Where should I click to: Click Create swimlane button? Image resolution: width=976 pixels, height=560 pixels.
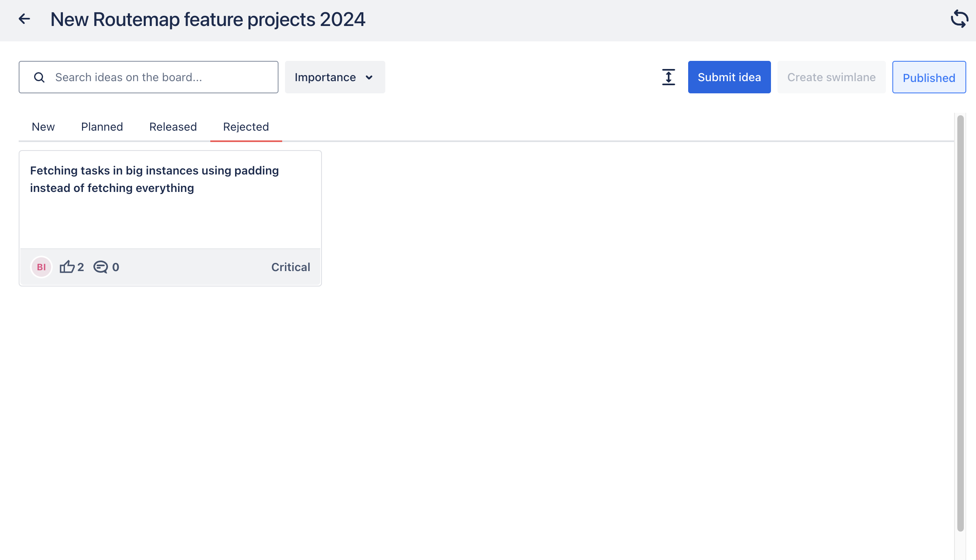pos(831,77)
